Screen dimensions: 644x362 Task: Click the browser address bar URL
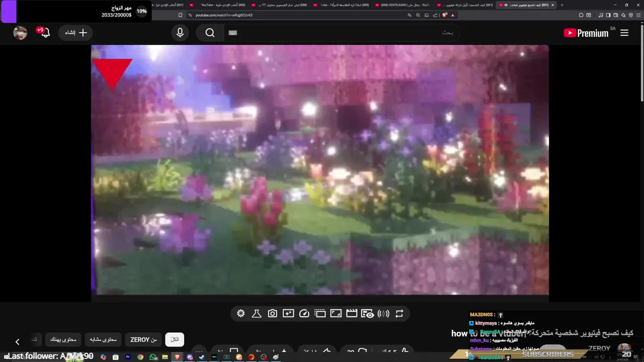tap(224, 15)
